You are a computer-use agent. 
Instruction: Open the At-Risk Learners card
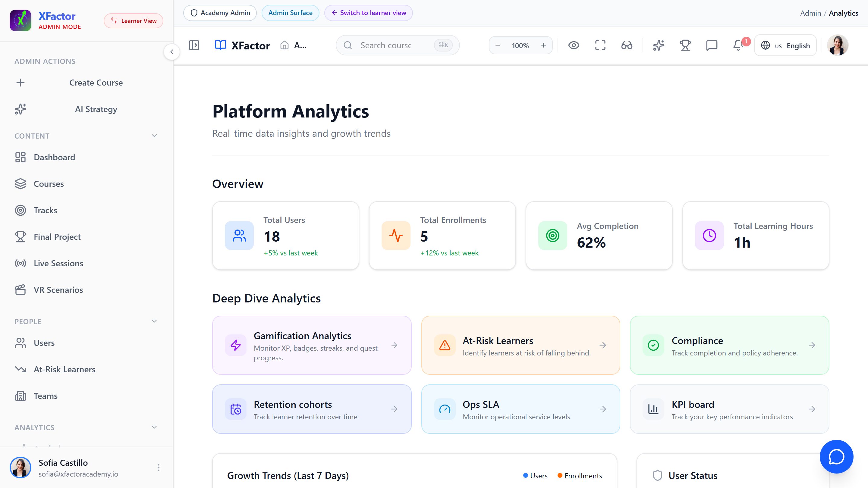520,345
